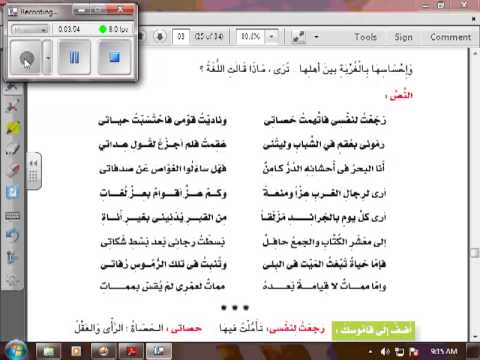Switch to Adobe Reader on the taskbar
The image size is (480, 360).
pyautogui.click(x=131, y=351)
